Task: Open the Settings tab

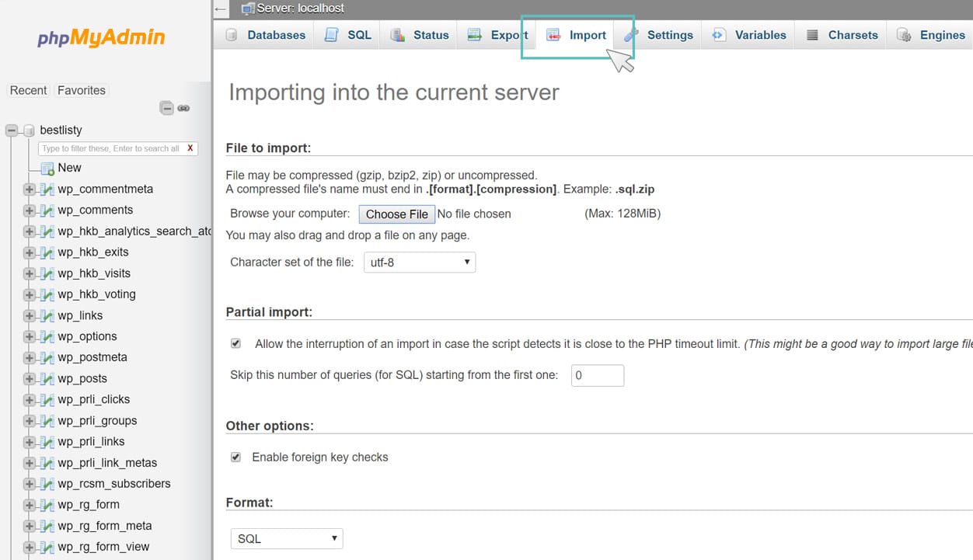Action: click(658, 35)
